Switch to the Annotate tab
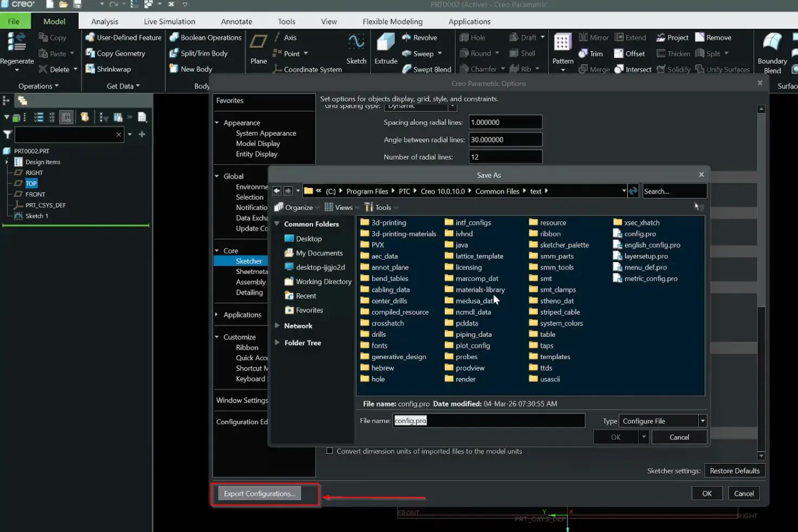Viewport: 798px width, 532px height. coord(237,21)
